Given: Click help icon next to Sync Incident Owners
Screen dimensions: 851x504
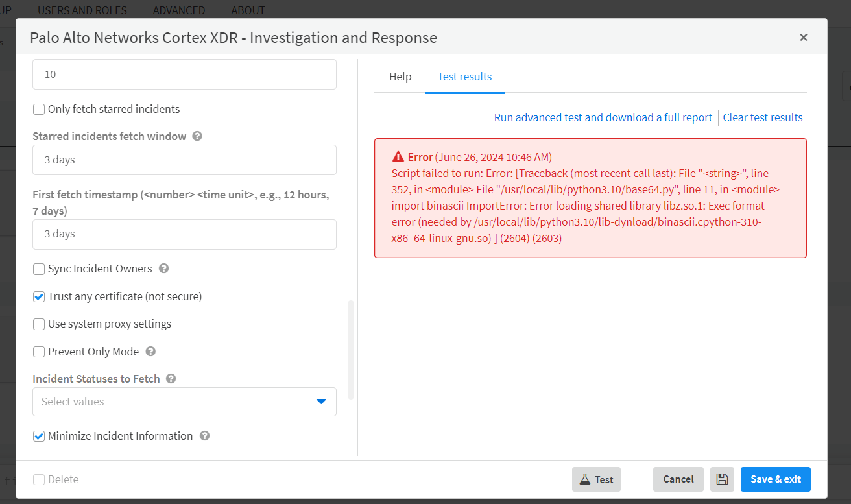Looking at the screenshot, I should [x=163, y=269].
